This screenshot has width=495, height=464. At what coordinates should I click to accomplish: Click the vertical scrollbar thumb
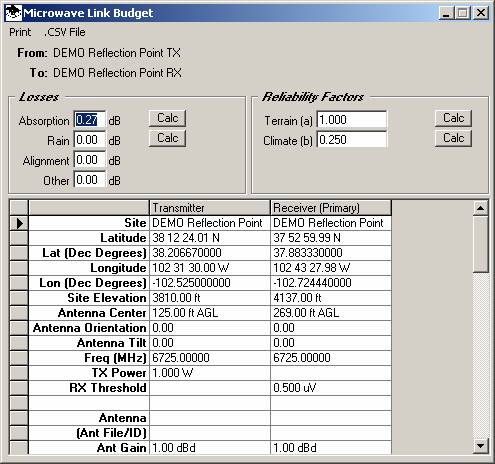tap(480, 244)
